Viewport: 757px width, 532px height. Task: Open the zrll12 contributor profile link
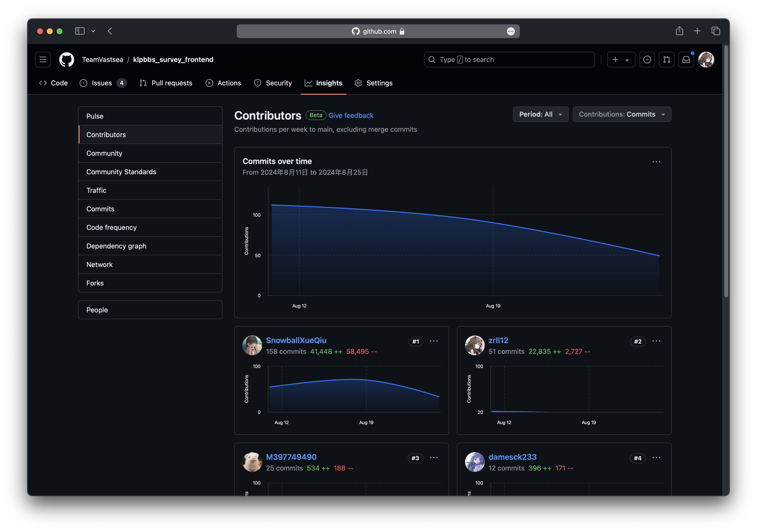498,340
